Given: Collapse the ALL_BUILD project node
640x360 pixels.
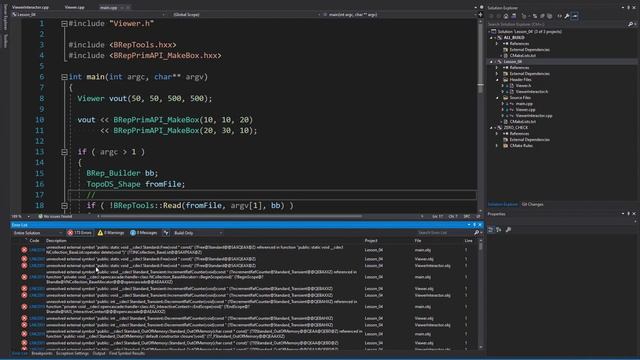Looking at the screenshot, I should [x=492, y=38].
